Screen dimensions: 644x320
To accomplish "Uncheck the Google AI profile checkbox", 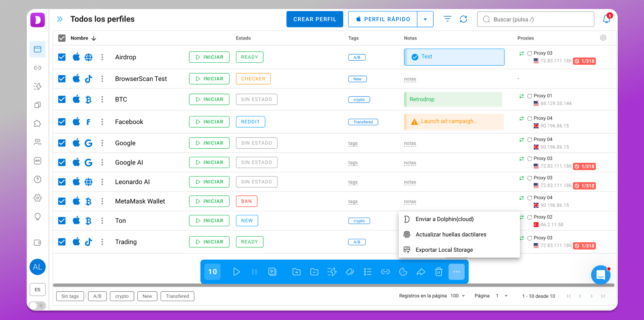I will pos(62,162).
